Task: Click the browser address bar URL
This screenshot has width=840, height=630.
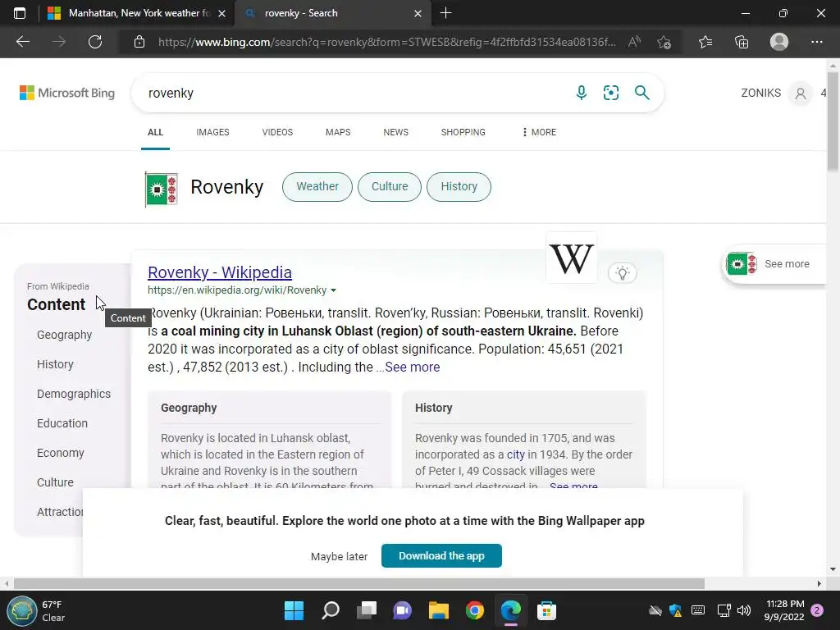Action: point(387,42)
